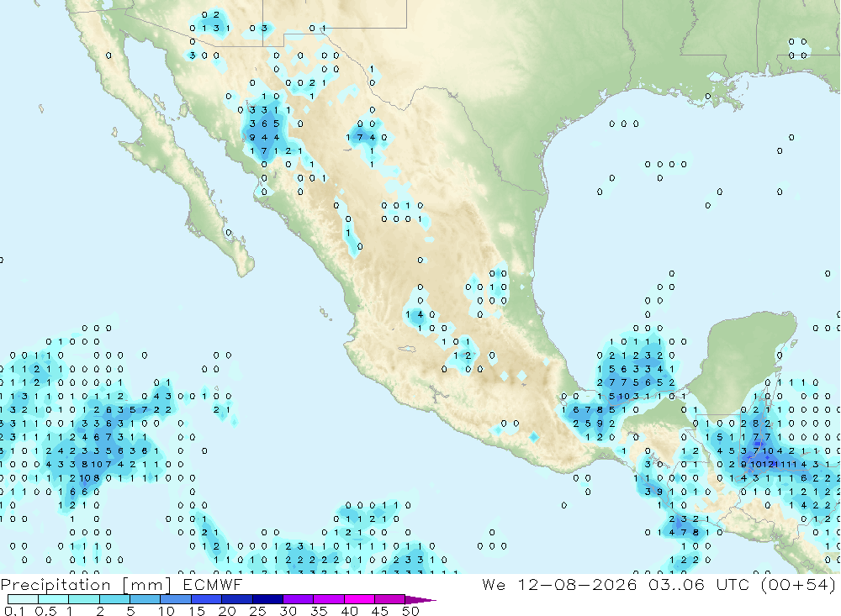841x616 pixels.
Task: Pick the 40–45 mm magenta legend swatch
Action: click(x=359, y=599)
